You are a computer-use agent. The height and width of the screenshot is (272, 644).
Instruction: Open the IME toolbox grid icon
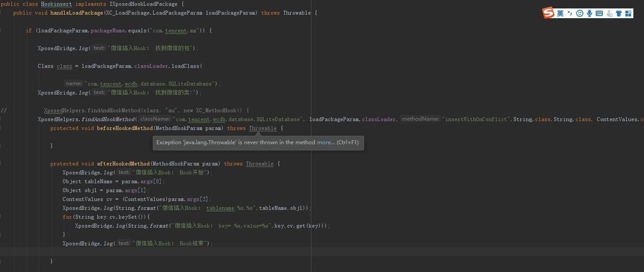(628, 14)
